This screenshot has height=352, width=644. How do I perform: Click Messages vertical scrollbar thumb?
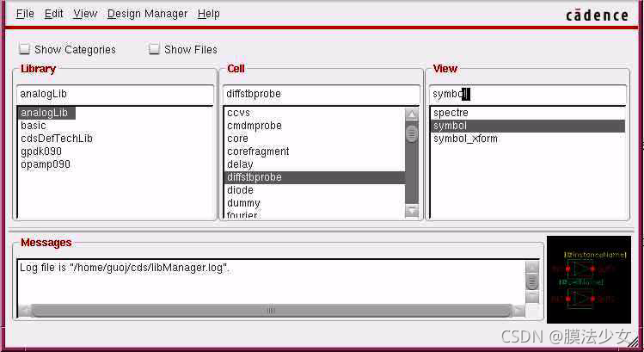[x=532, y=282]
